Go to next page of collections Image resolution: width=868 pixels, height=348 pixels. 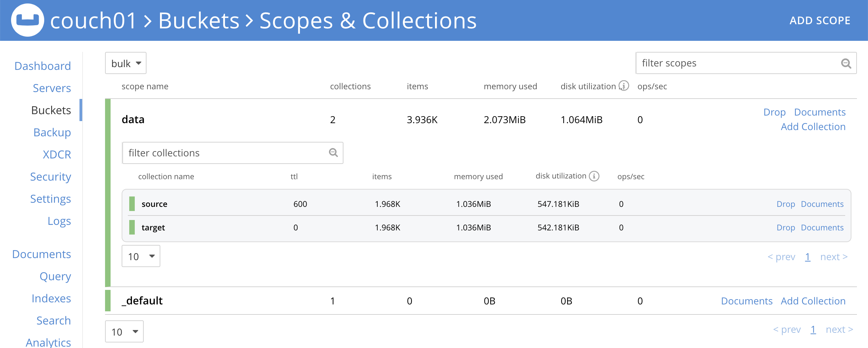(833, 256)
